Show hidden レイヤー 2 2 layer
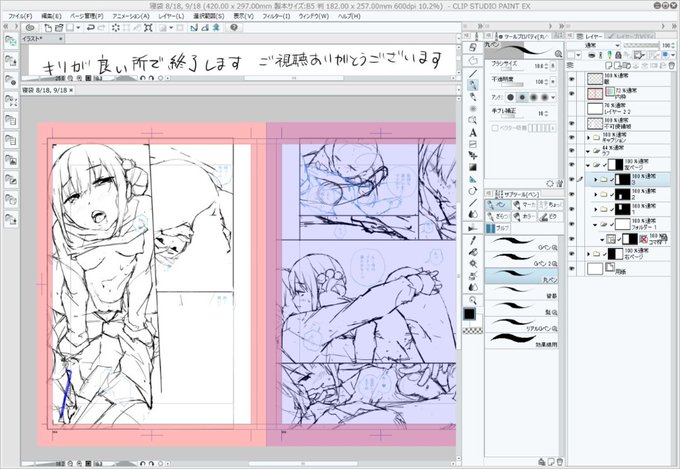The image size is (680, 469). point(572,108)
